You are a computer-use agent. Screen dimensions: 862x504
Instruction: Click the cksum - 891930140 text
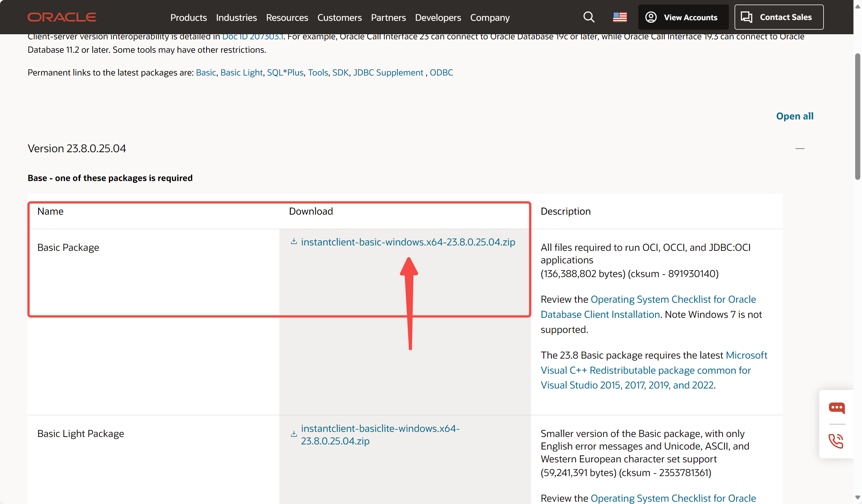tap(673, 274)
